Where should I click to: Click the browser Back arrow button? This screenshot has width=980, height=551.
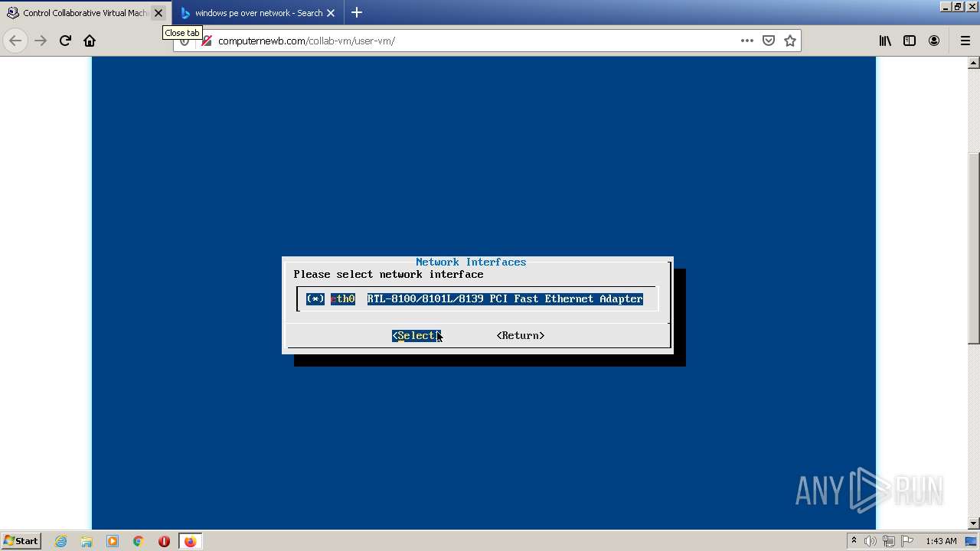[15, 41]
